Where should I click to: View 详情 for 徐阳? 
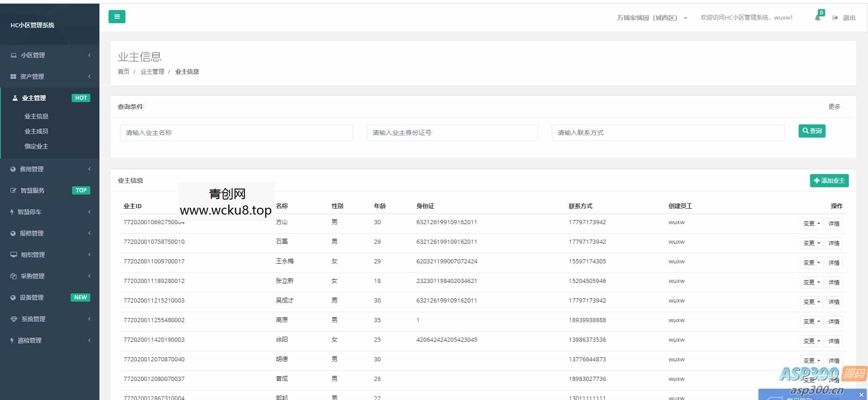834,341
